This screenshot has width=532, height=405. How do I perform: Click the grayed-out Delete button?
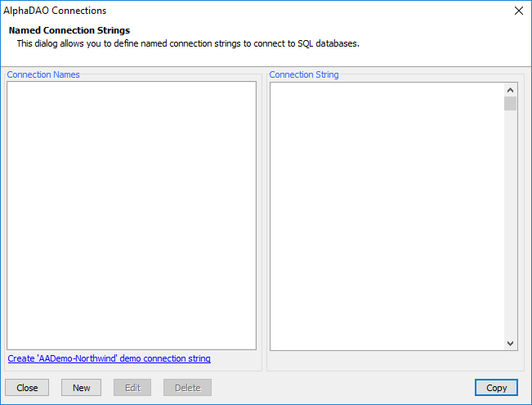[x=187, y=387]
